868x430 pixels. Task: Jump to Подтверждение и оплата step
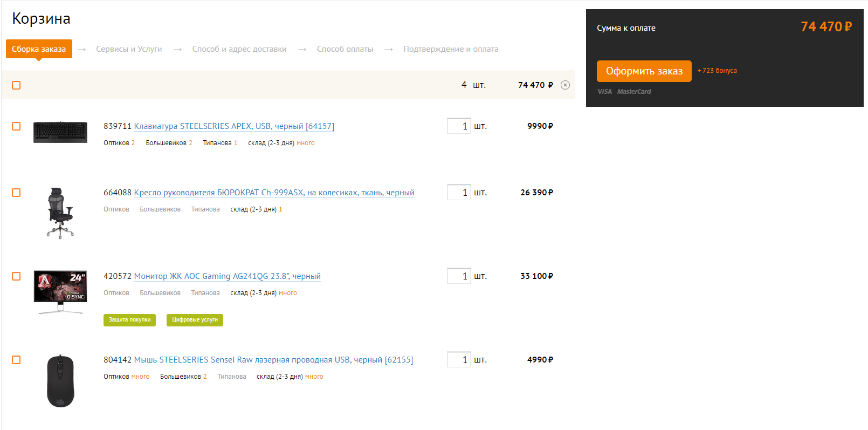click(x=451, y=49)
